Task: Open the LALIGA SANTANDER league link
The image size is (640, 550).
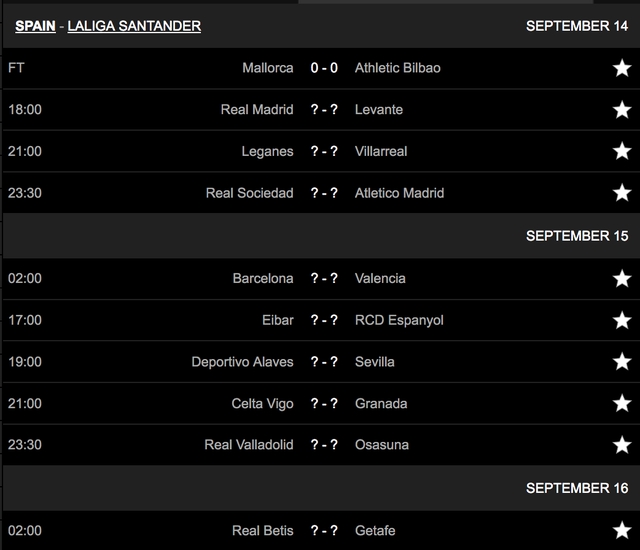Action: tap(134, 26)
